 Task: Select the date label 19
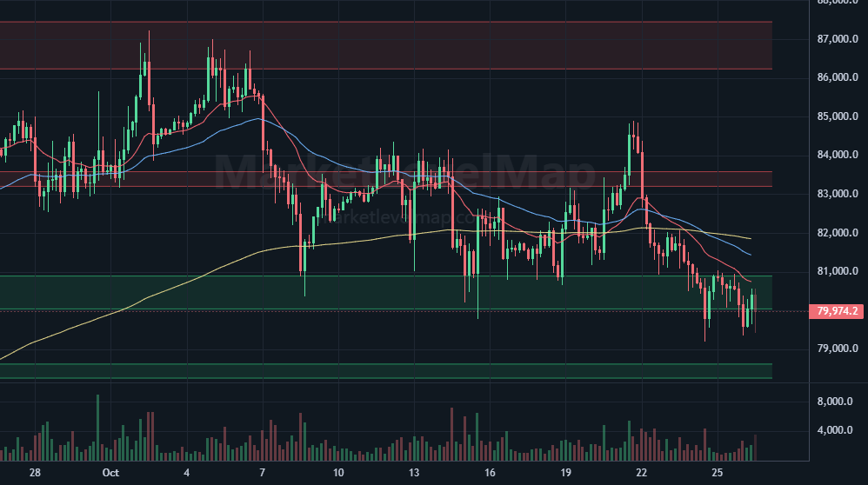coord(565,473)
